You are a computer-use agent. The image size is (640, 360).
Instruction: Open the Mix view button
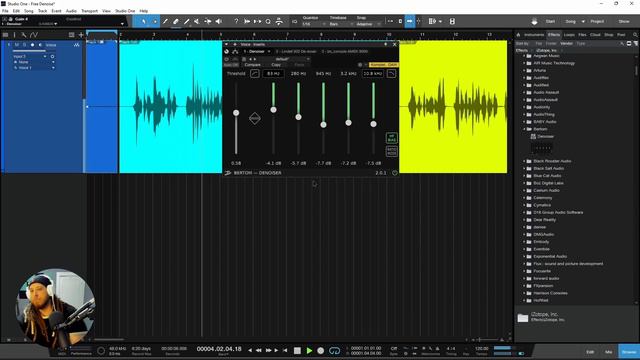(609, 352)
